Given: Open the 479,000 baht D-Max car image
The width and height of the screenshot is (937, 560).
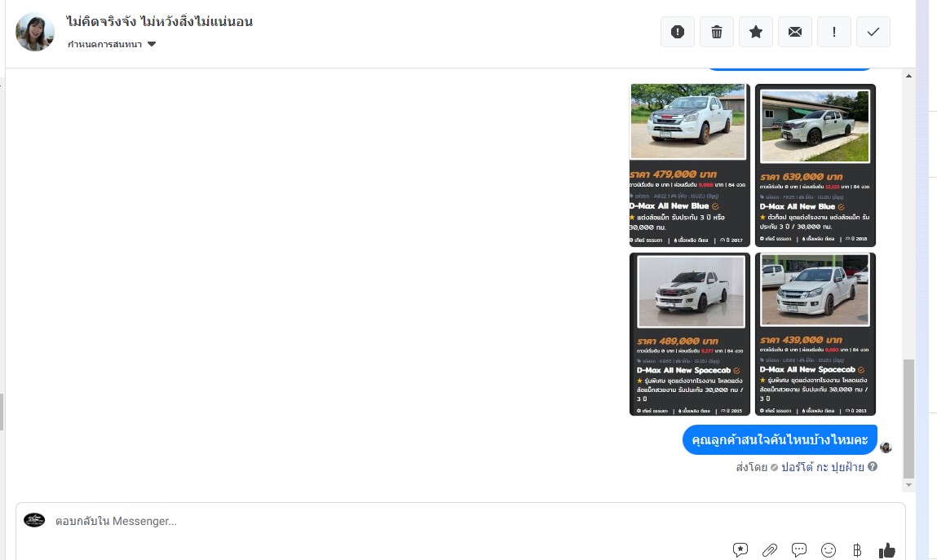Looking at the screenshot, I should tap(690, 165).
